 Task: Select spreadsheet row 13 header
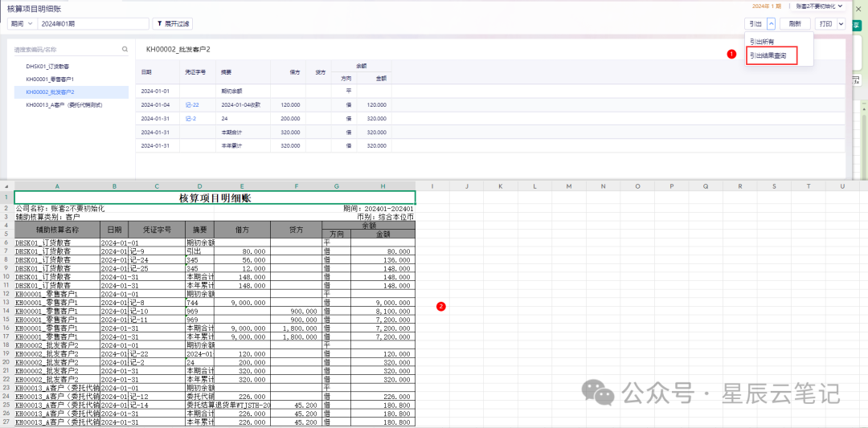[x=7, y=303]
